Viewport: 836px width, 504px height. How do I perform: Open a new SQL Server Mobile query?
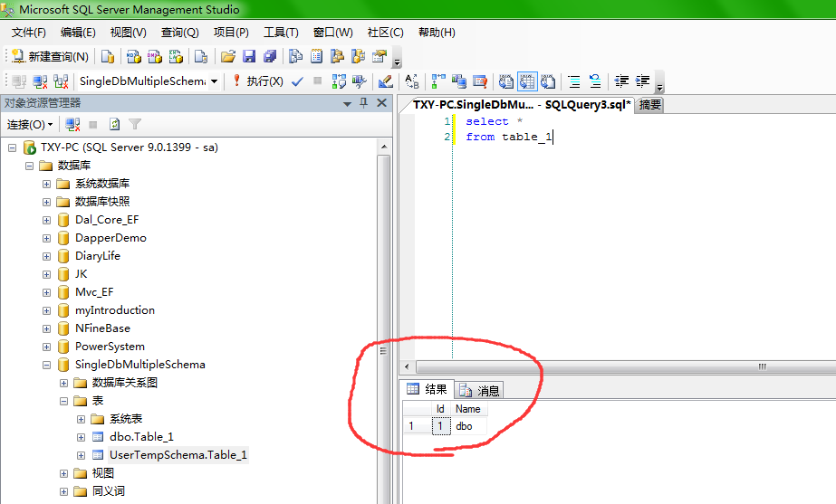click(201, 56)
